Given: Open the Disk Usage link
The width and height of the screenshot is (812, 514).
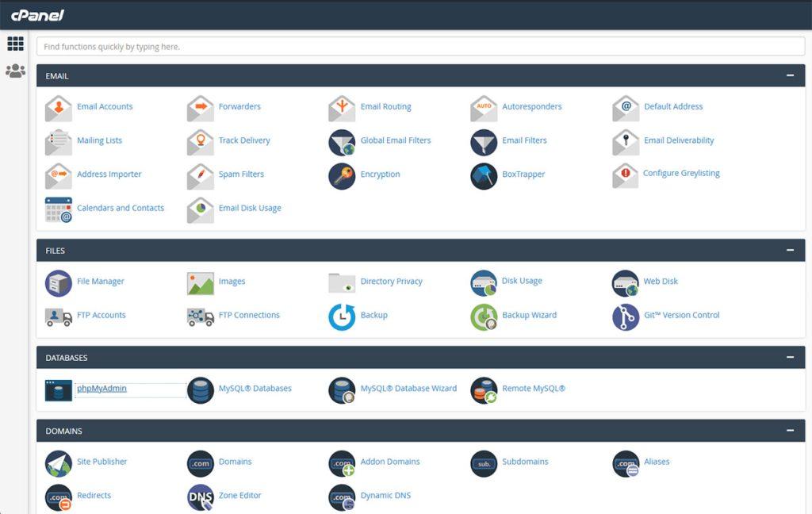Looking at the screenshot, I should click(x=522, y=280).
